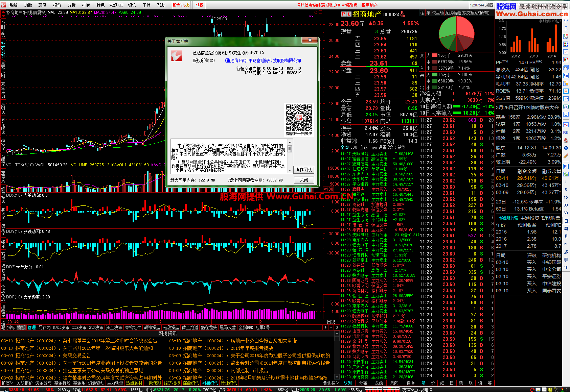Image resolution: width=570 pixels, height=392 pixels.
Task: Click the F10 company info icon
Action: point(566,75)
